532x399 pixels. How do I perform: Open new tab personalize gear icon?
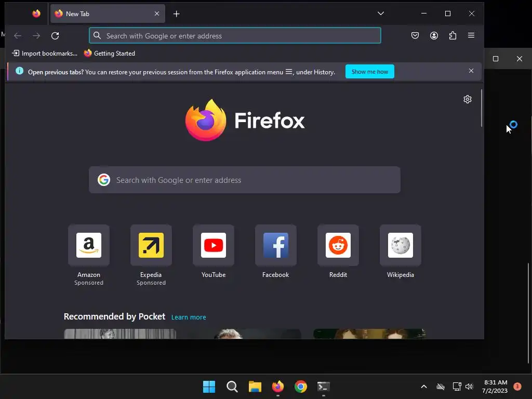468,99
